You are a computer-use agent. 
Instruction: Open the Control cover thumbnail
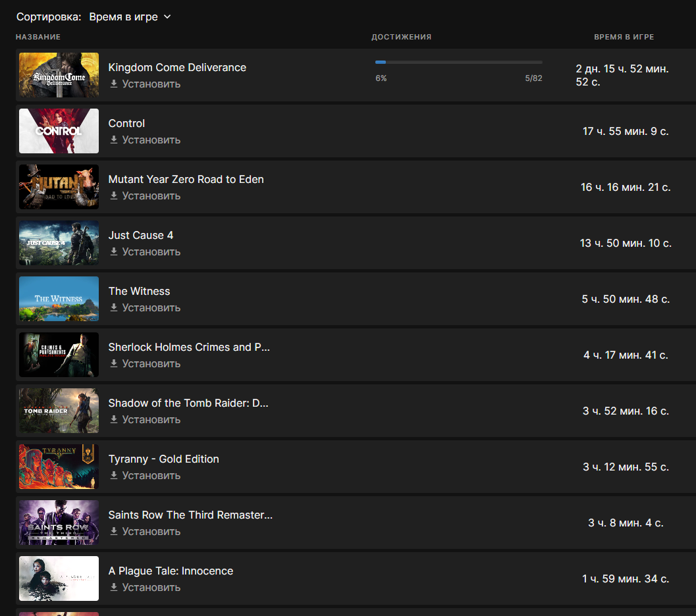pos(59,131)
